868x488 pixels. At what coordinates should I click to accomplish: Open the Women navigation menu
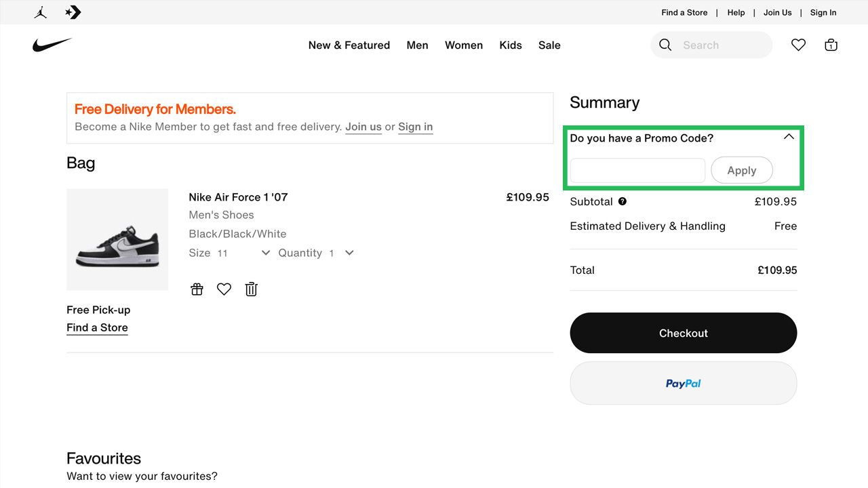tap(464, 45)
